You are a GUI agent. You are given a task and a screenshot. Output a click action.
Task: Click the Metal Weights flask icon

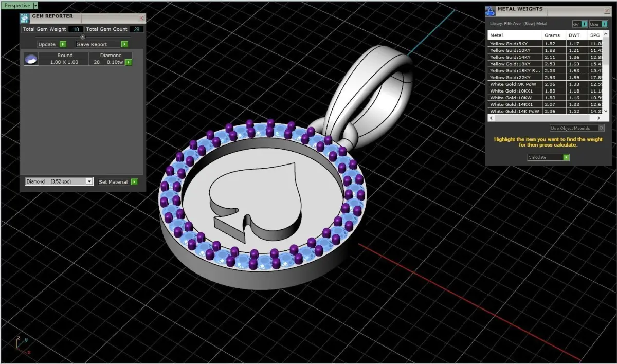click(x=491, y=11)
